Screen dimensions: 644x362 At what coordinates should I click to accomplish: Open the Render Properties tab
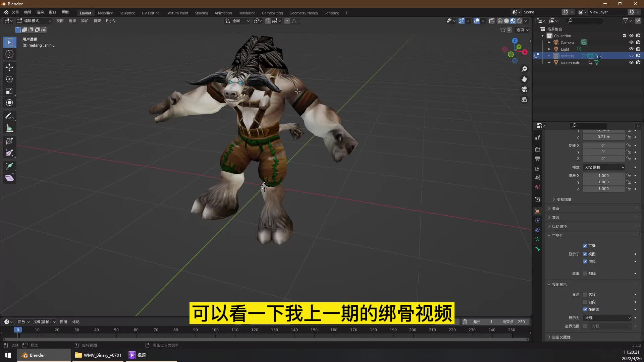click(538, 149)
